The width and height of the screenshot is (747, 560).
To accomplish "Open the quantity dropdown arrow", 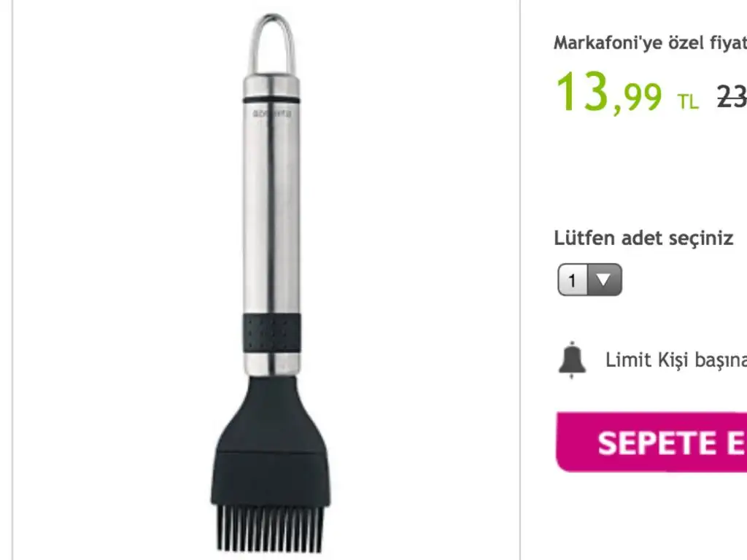I will tap(604, 279).
